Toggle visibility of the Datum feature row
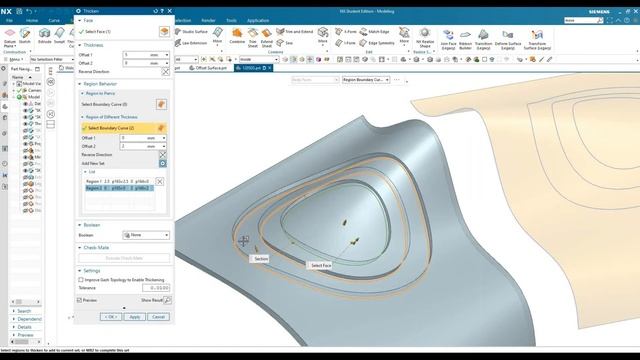 (25, 104)
